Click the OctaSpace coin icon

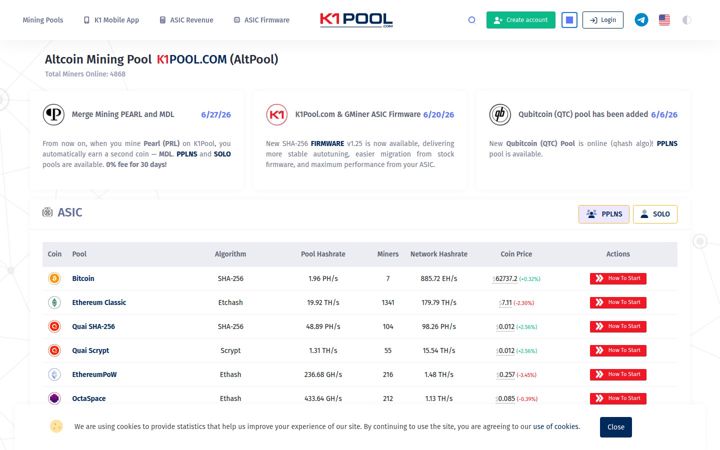tap(54, 398)
